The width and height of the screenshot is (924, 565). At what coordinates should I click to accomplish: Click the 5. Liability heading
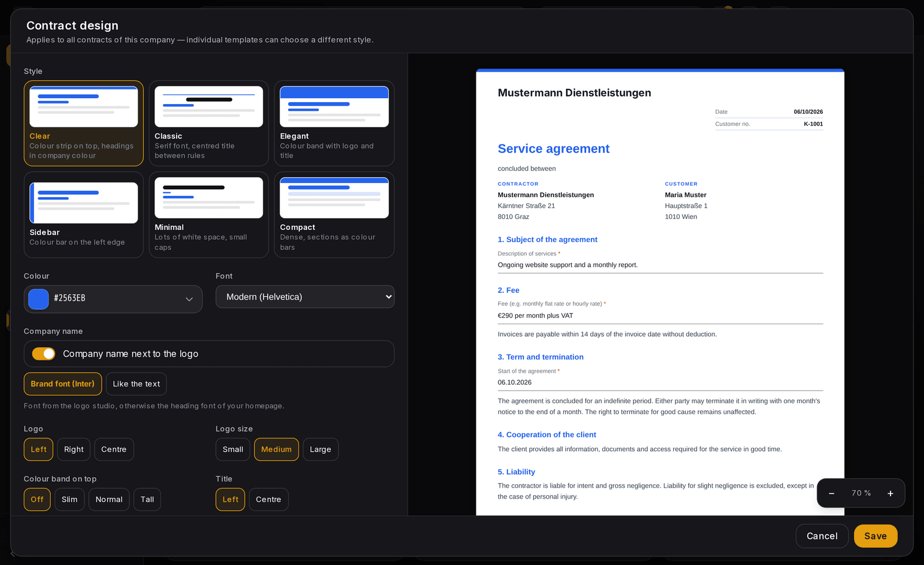[x=516, y=472]
